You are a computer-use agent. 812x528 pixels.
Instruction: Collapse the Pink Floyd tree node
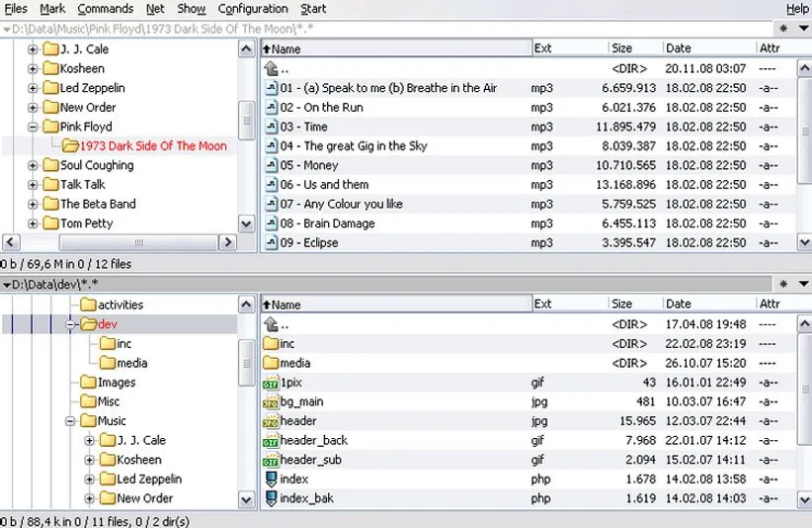[x=33, y=127]
